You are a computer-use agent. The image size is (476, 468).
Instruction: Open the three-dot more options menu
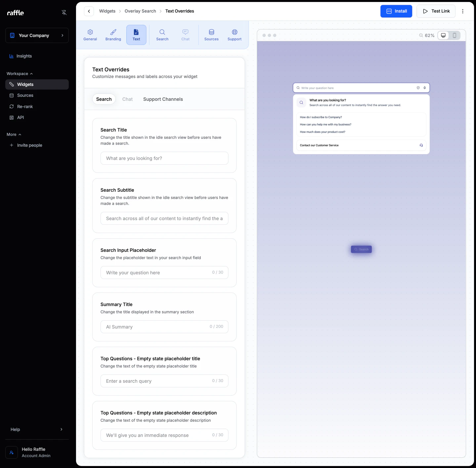(463, 11)
